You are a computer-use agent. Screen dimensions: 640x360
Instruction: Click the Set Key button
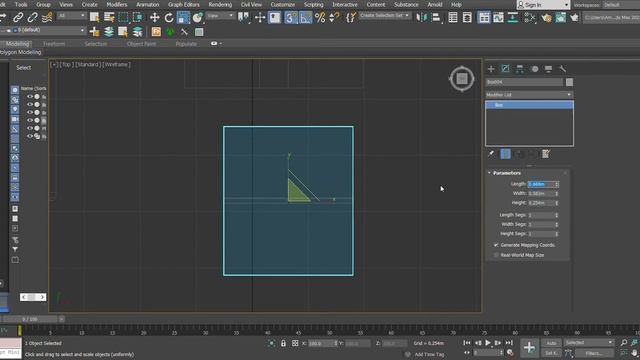551,353
